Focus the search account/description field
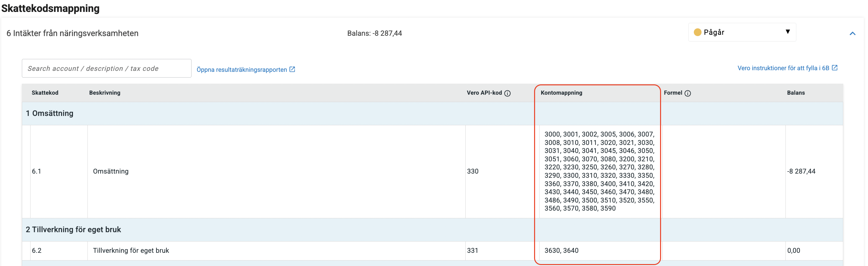 click(106, 69)
